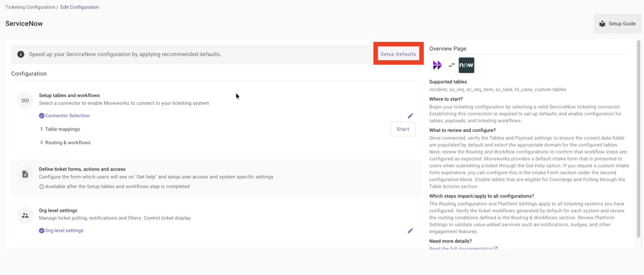Click the people icon for Org settings
This screenshot has width=644, height=275.
[x=25, y=216]
